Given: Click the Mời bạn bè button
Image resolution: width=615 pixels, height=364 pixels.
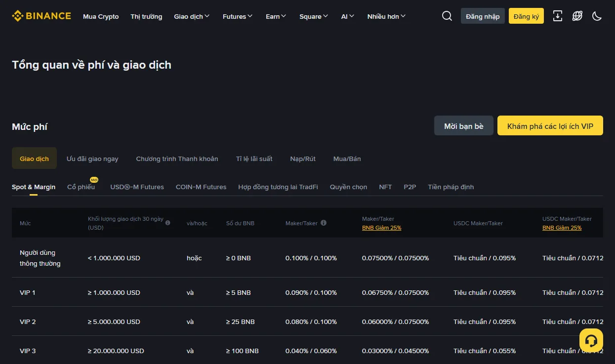Looking at the screenshot, I should [x=464, y=126].
